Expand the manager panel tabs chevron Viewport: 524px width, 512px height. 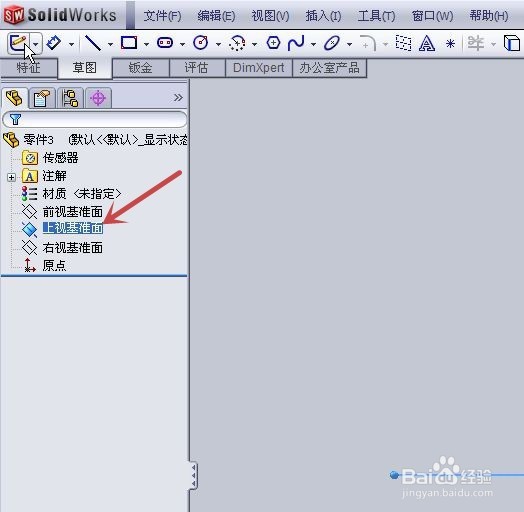(178, 98)
